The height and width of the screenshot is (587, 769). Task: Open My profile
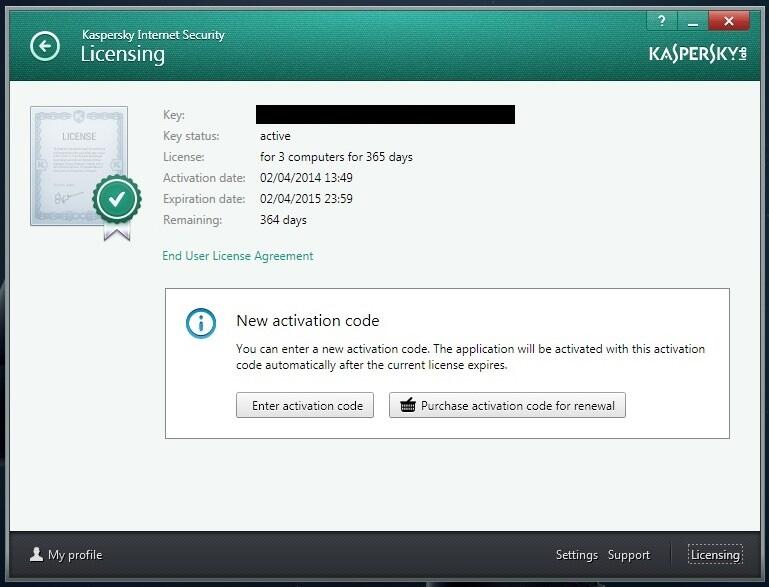coord(66,555)
